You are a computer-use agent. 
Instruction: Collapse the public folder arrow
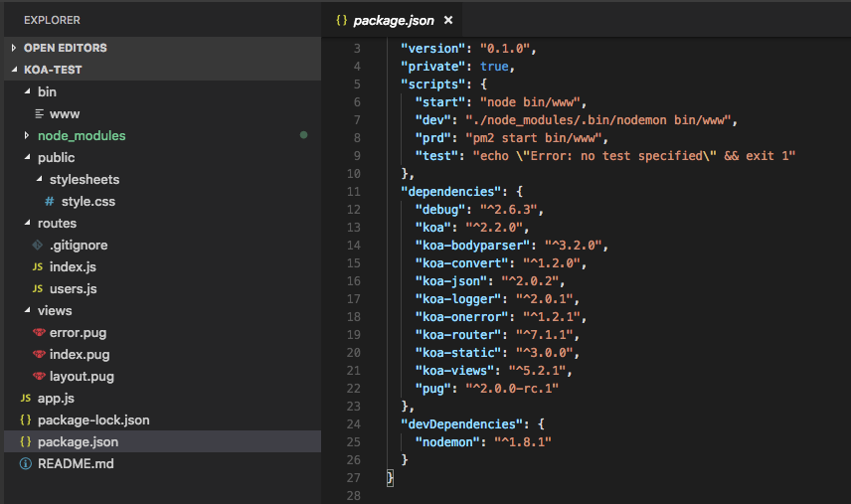tap(27, 157)
